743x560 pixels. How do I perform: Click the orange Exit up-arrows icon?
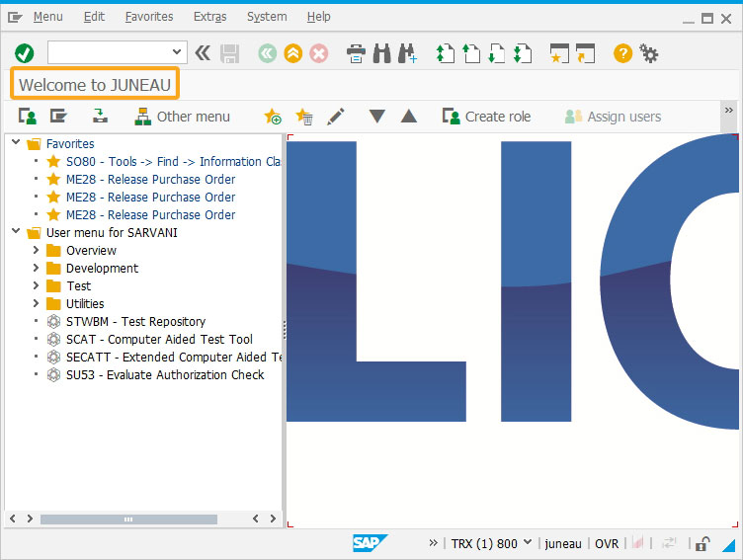click(x=293, y=53)
